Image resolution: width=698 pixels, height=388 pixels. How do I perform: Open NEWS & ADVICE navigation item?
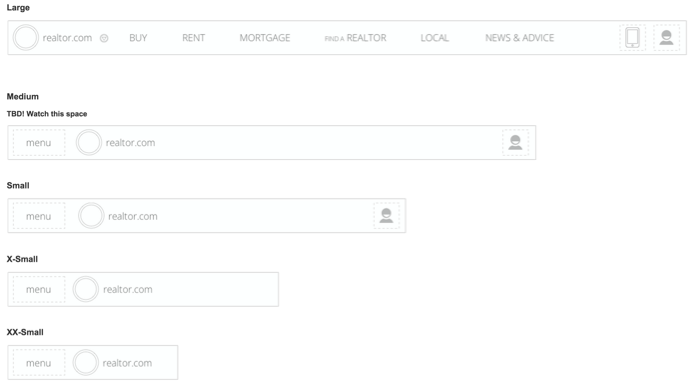pos(519,38)
